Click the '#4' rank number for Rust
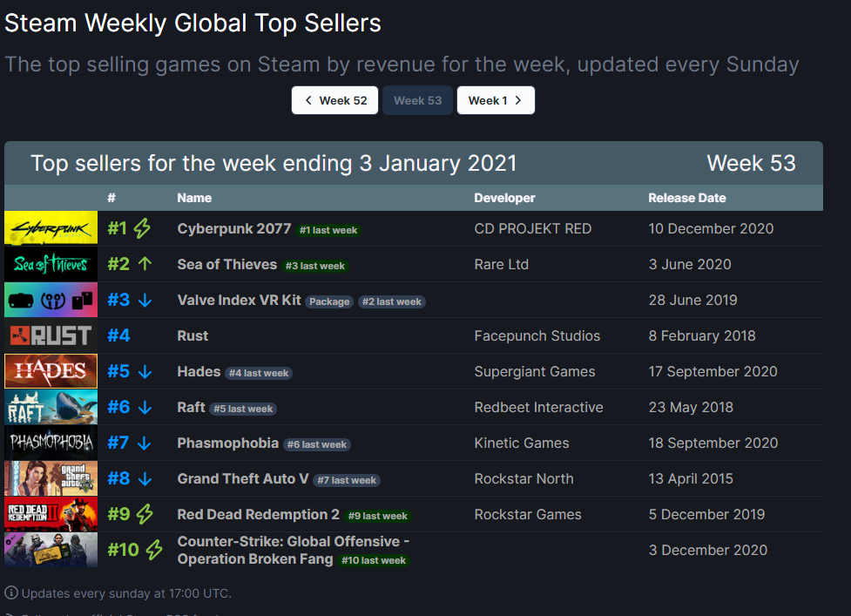 118,335
